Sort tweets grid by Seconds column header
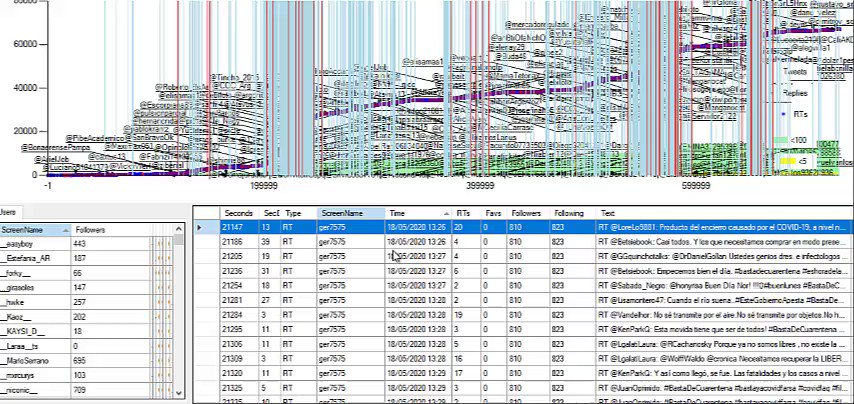The image size is (854, 404). pyautogui.click(x=240, y=213)
